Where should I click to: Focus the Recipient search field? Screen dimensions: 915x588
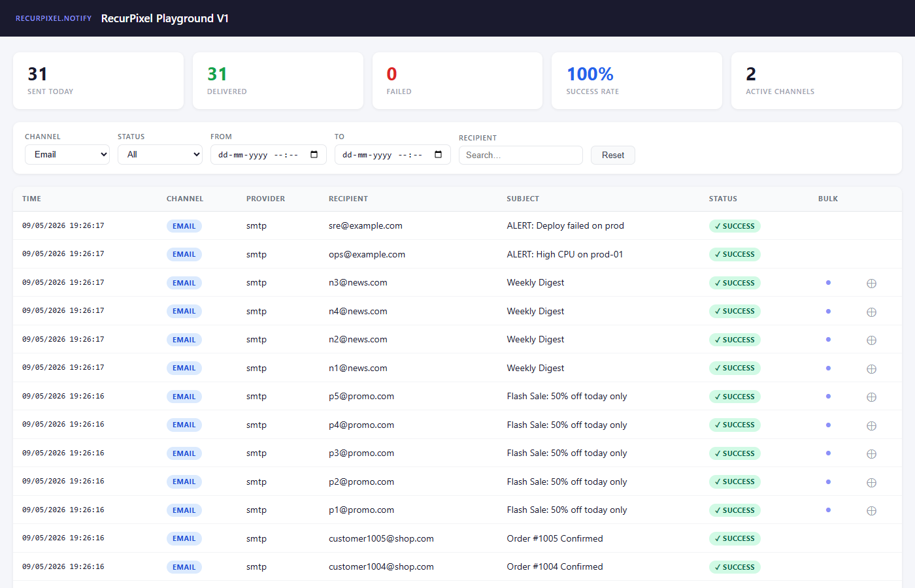[521, 155]
